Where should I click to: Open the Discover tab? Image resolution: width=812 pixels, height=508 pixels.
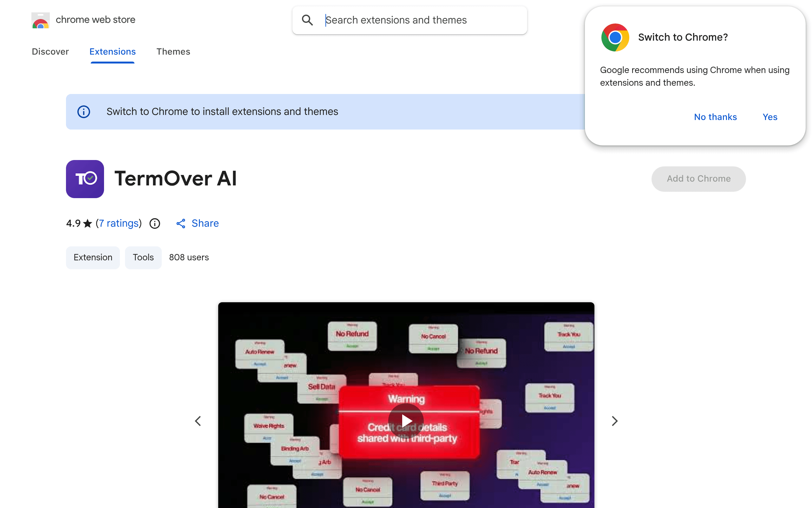click(50, 51)
